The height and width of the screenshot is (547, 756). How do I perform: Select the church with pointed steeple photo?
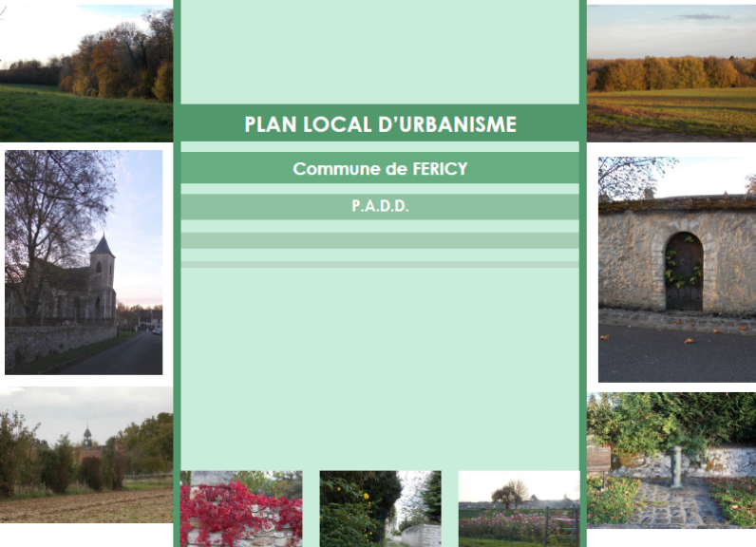click(84, 262)
